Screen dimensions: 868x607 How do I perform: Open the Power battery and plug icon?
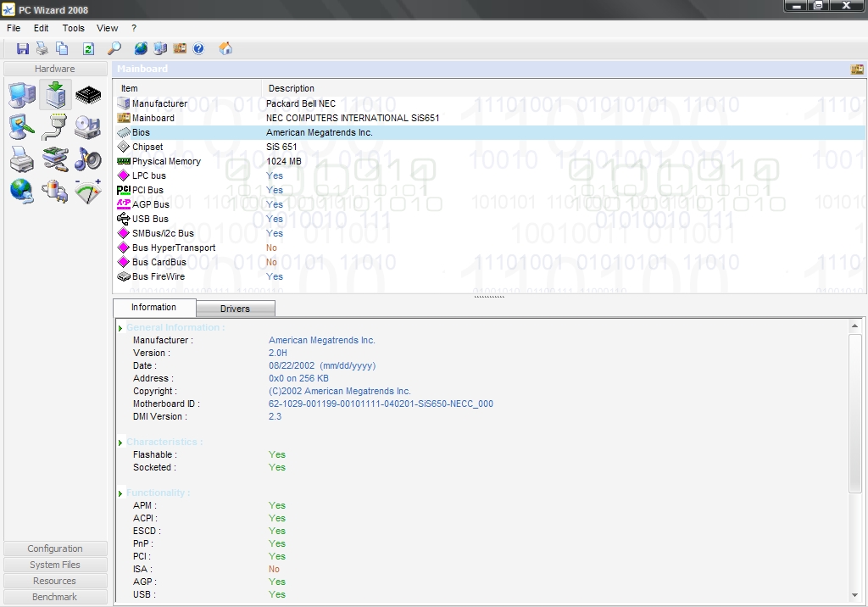(x=55, y=192)
